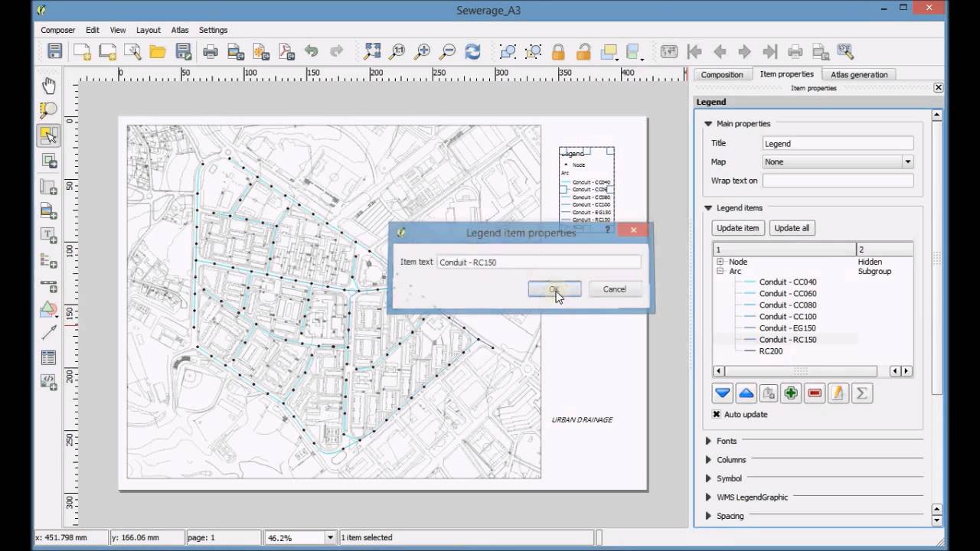Select the Add new label tool
Viewport: 980px width, 551px height.
[x=48, y=236]
